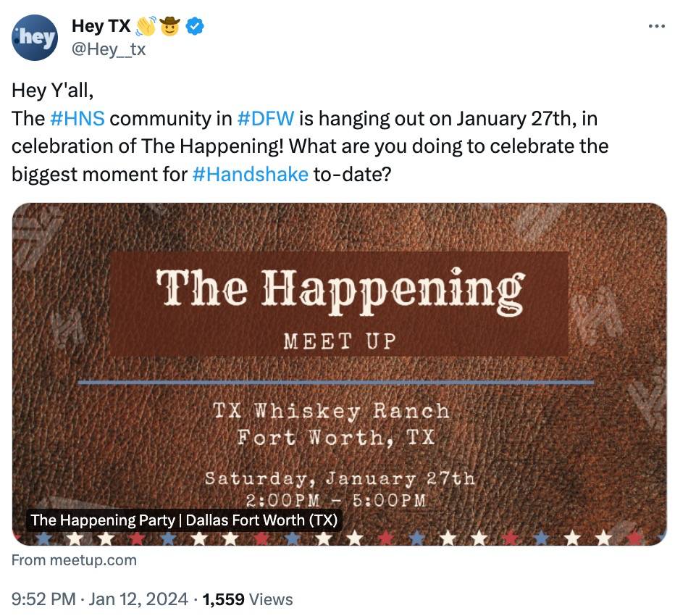This screenshot has width=675, height=616.
Task: Click the cowboy hat face emoji
Action: click(171, 27)
